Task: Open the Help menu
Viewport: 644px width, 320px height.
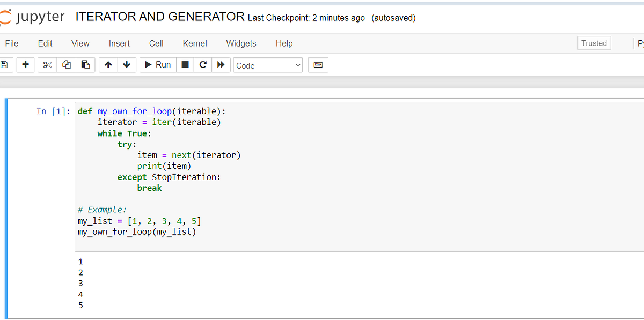Action: (x=284, y=43)
